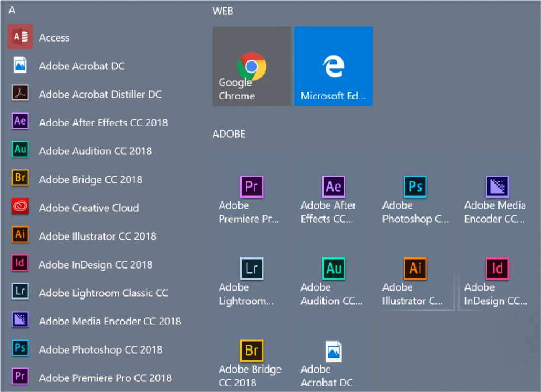Image resolution: width=541 pixels, height=392 pixels.
Task: Launch the Adobe Photoshop tile
Action: (415, 189)
